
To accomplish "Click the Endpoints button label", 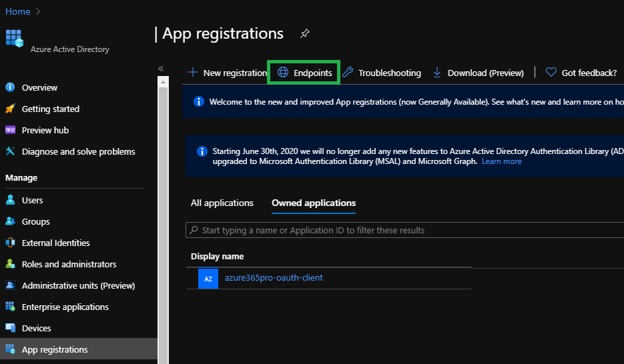I will pos(313,73).
